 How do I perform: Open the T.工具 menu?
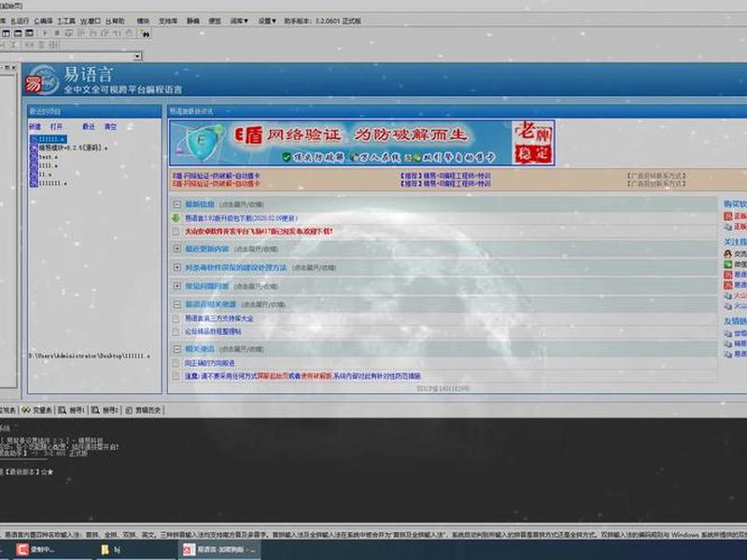66,21
